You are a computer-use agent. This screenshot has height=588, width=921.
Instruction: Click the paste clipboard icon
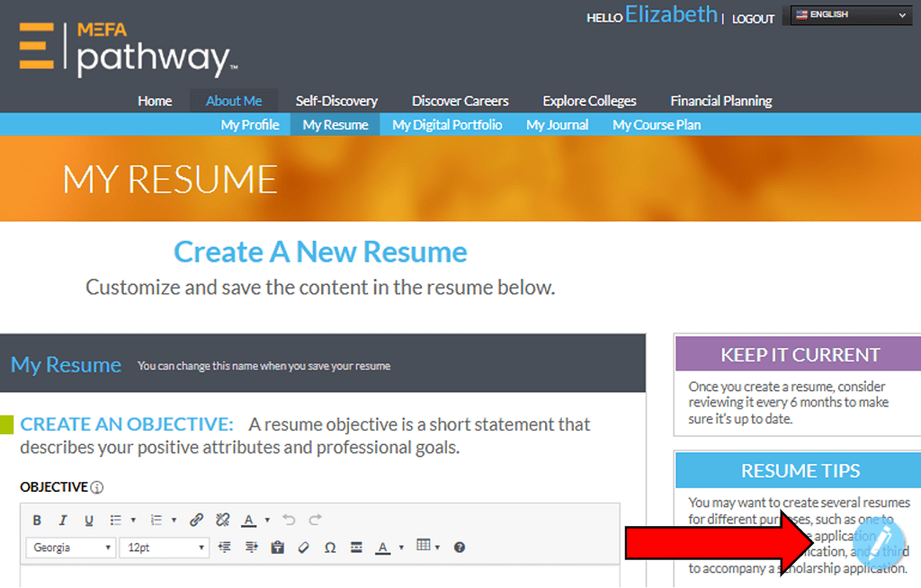(277, 547)
